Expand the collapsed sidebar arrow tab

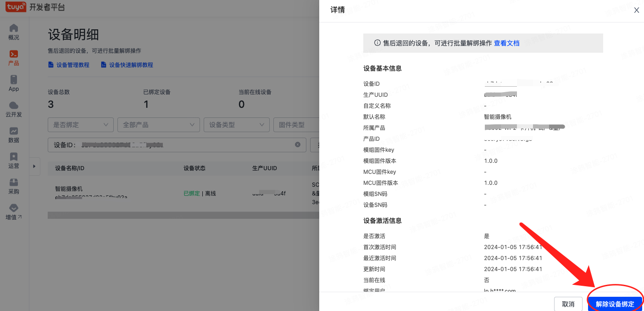tap(35, 167)
